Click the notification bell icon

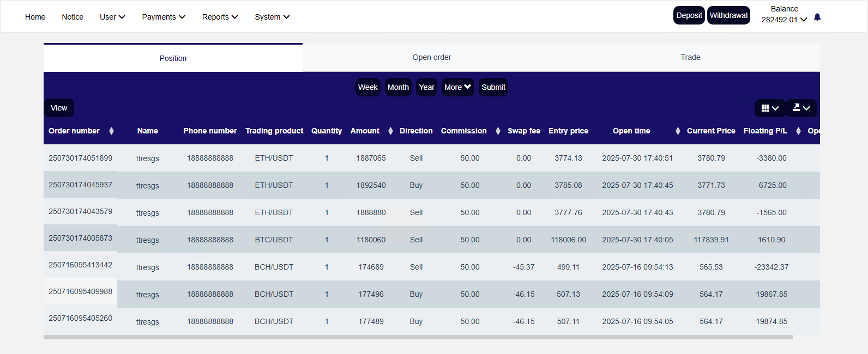coord(817,17)
